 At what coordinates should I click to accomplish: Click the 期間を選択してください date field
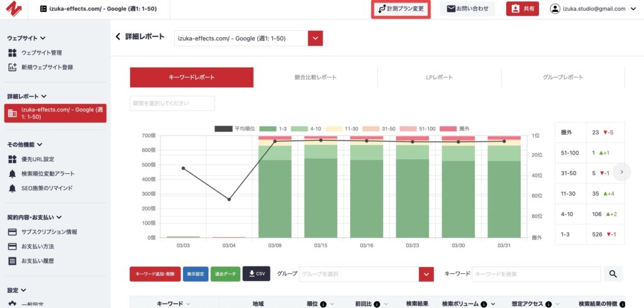click(x=172, y=103)
